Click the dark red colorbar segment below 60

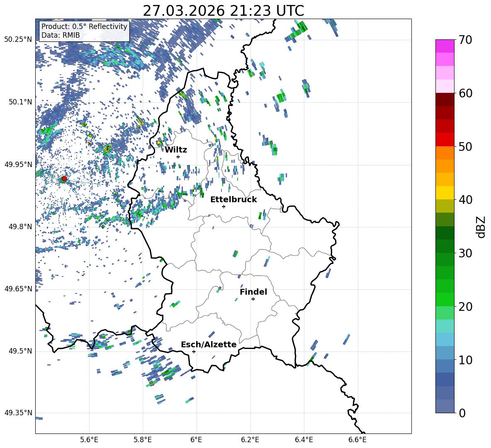[445, 99]
